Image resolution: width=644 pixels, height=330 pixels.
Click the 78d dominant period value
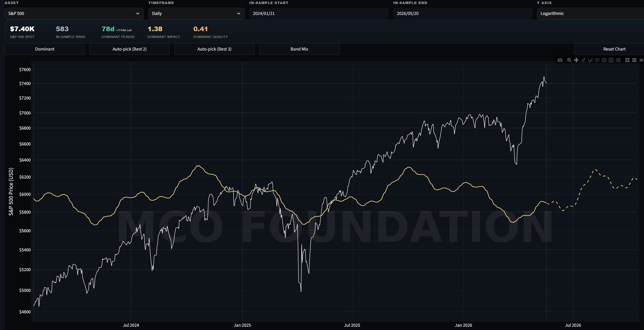[x=108, y=29]
